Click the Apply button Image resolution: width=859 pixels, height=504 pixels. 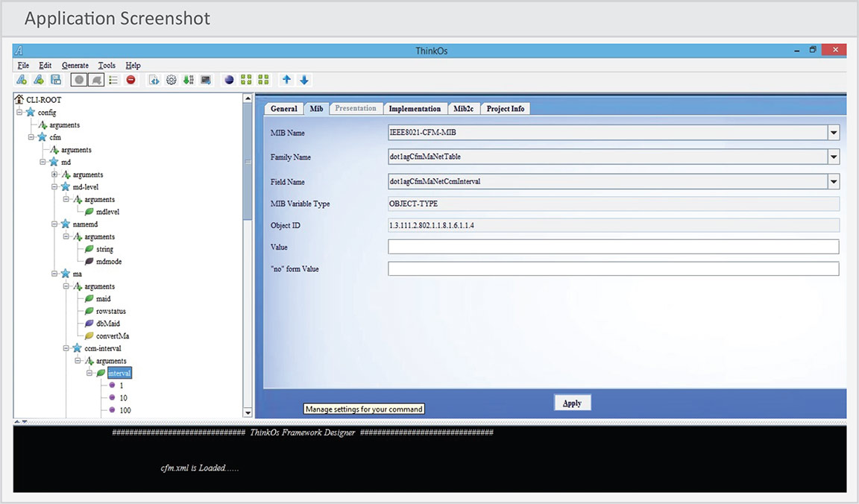572,403
